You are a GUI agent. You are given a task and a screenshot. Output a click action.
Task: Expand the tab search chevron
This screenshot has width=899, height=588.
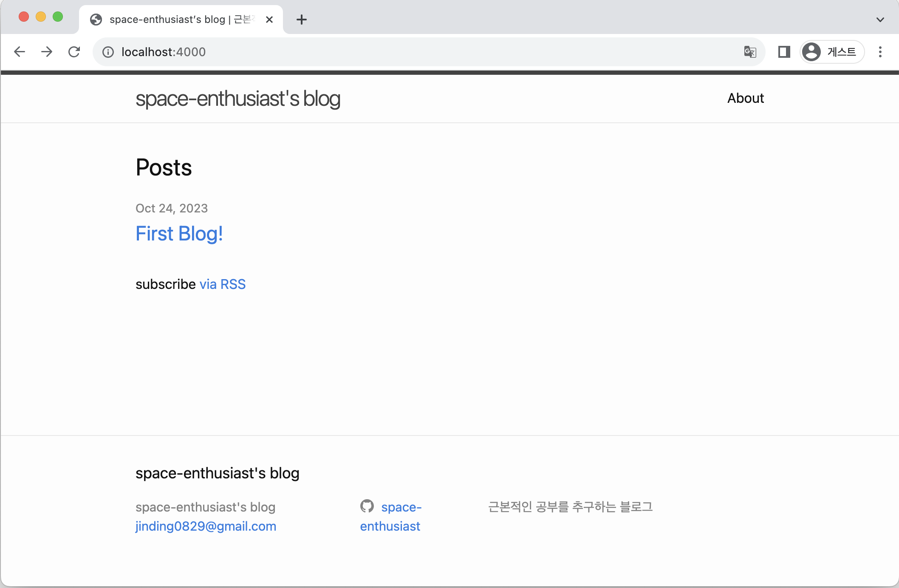(880, 20)
